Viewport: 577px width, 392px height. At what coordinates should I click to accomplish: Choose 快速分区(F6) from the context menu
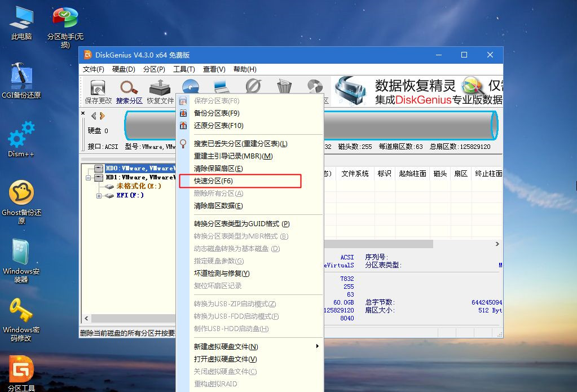coord(215,182)
